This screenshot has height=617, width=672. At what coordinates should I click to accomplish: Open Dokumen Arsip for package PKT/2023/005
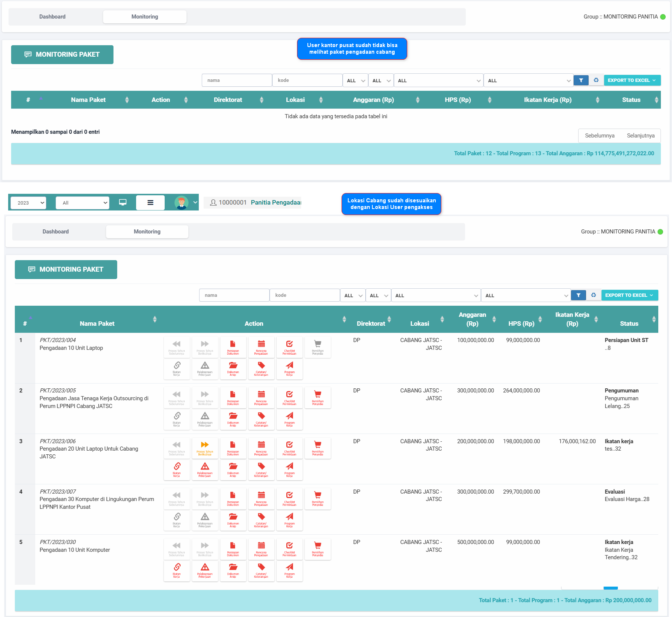(x=233, y=419)
